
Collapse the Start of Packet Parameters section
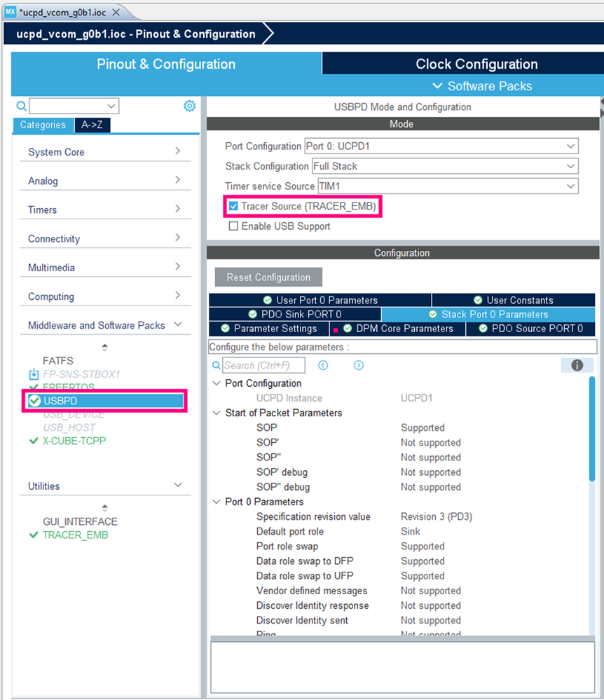click(216, 413)
